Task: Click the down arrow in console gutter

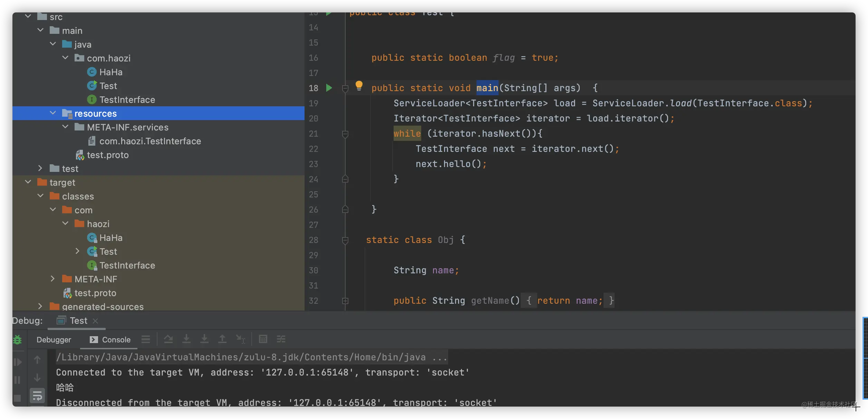Action: pyautogui.click(x=37, y=378)
